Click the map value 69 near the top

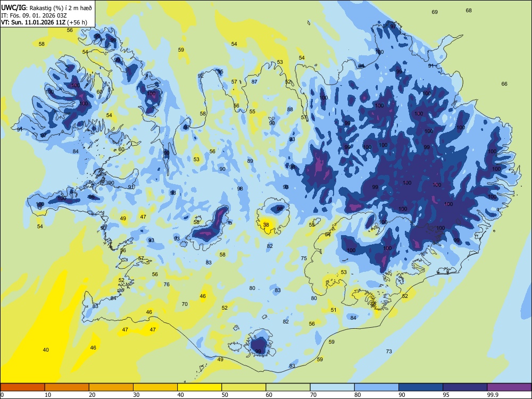[435, 12]
